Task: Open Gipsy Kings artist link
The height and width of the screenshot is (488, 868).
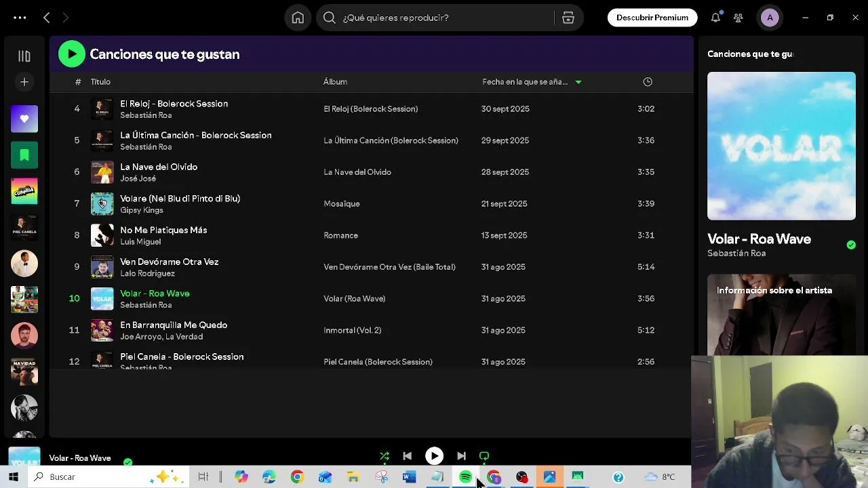Action: click(142, 210)
